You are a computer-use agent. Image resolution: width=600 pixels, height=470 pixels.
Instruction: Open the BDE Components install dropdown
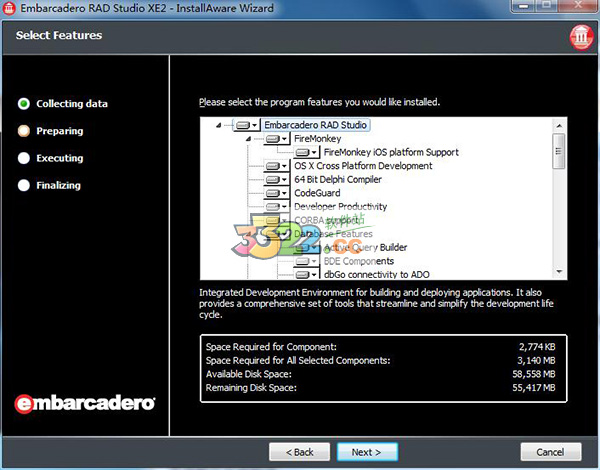click(306, 261)
